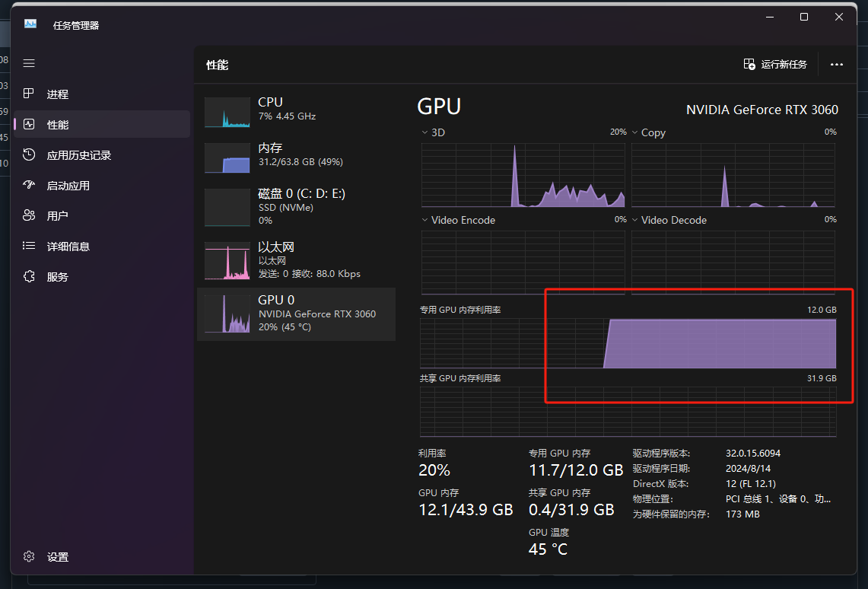Select the CPU performance item
868x589 pixels.
296,111
